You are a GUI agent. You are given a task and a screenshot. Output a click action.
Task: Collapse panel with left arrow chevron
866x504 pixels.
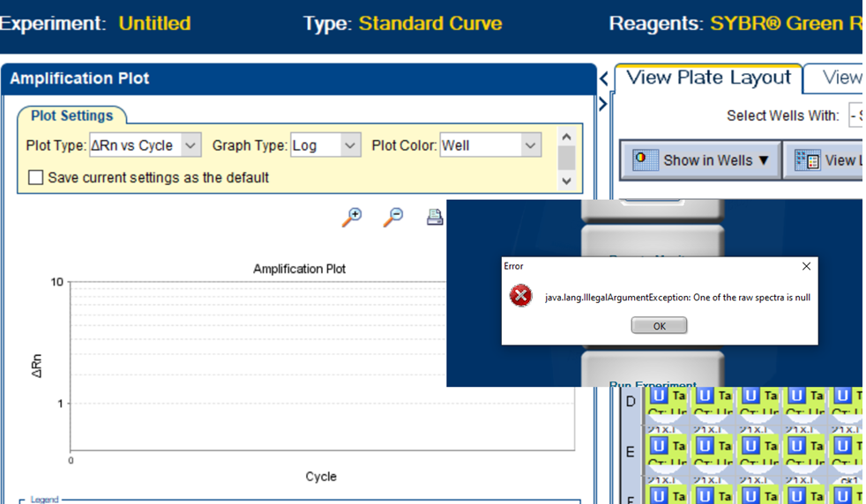click(x=604, y=78)
